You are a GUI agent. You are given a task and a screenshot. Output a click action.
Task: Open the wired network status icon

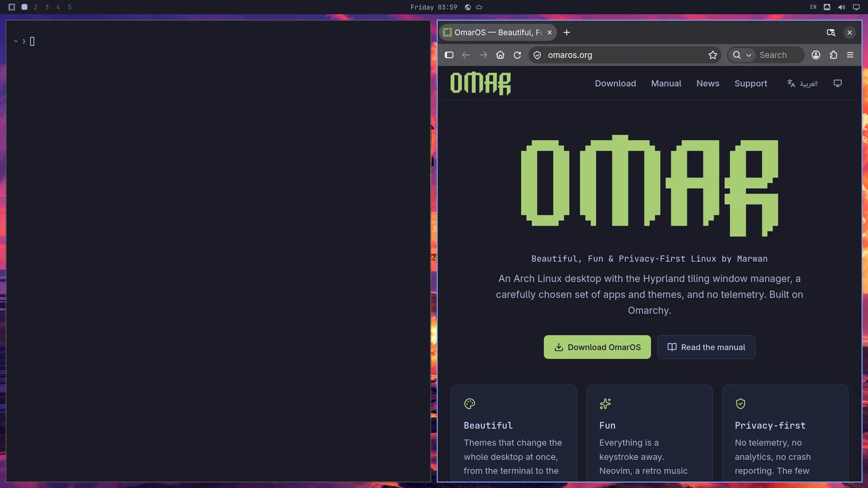point(827,7)
